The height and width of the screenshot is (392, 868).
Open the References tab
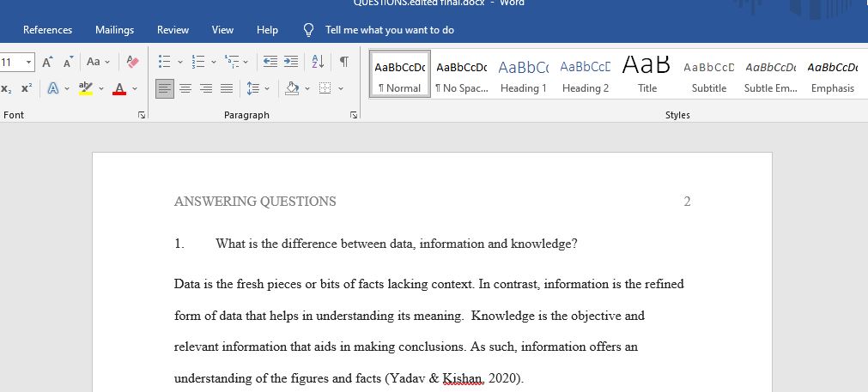[x=47, y=30]
